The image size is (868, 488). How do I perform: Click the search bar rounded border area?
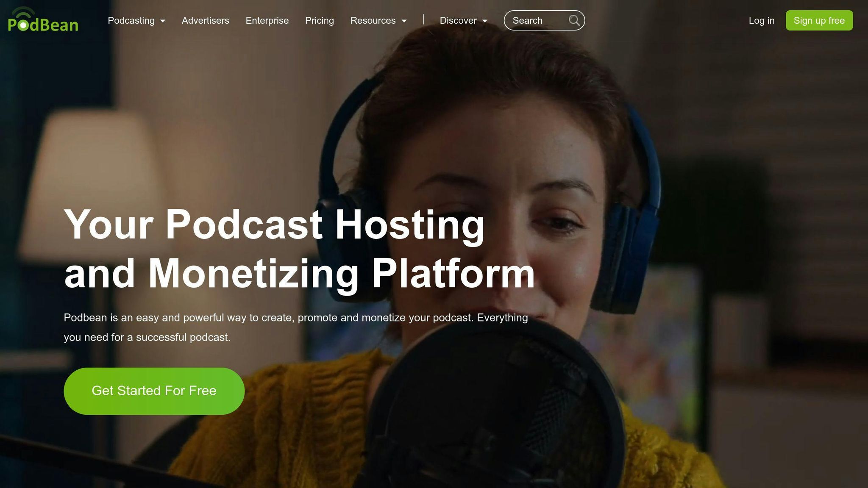(544, 20)
